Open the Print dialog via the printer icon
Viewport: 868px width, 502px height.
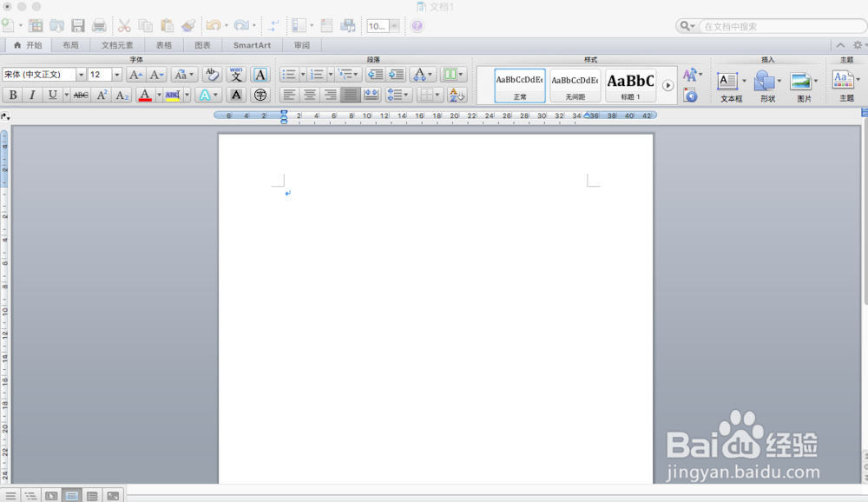coord(98,25)
